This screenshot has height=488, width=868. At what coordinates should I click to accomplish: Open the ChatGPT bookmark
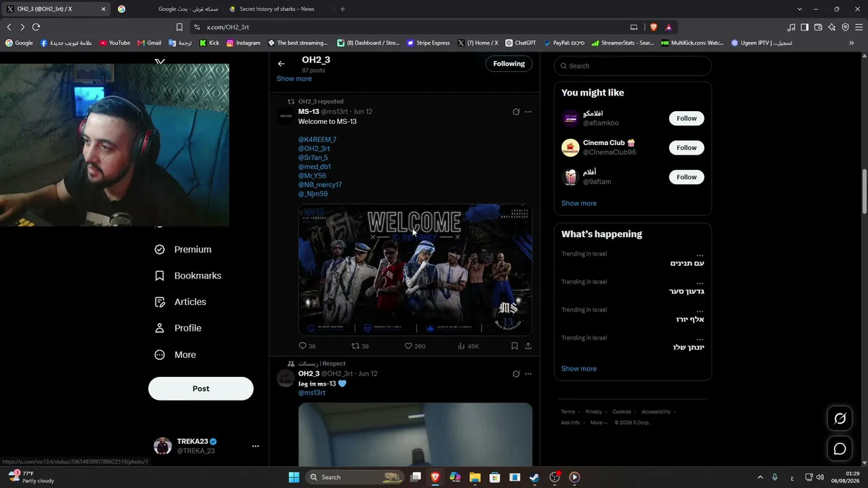pyautogui.click(x=521, y=43)
